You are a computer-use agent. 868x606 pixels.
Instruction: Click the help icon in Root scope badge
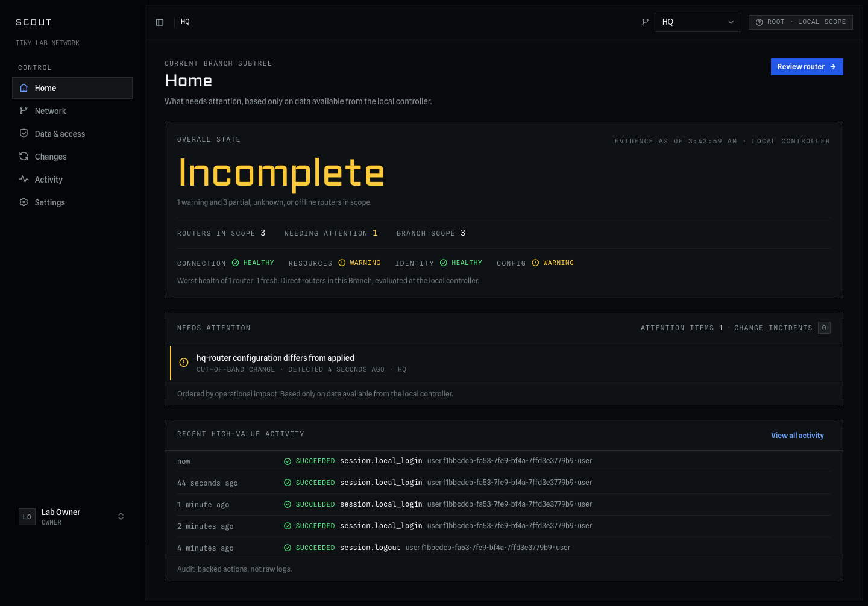(759, 22)
